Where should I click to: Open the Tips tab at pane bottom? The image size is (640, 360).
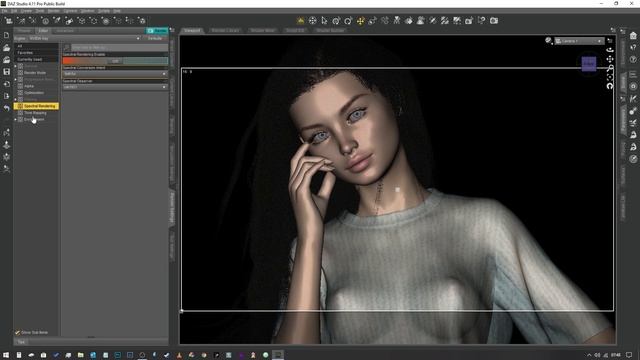21,342
